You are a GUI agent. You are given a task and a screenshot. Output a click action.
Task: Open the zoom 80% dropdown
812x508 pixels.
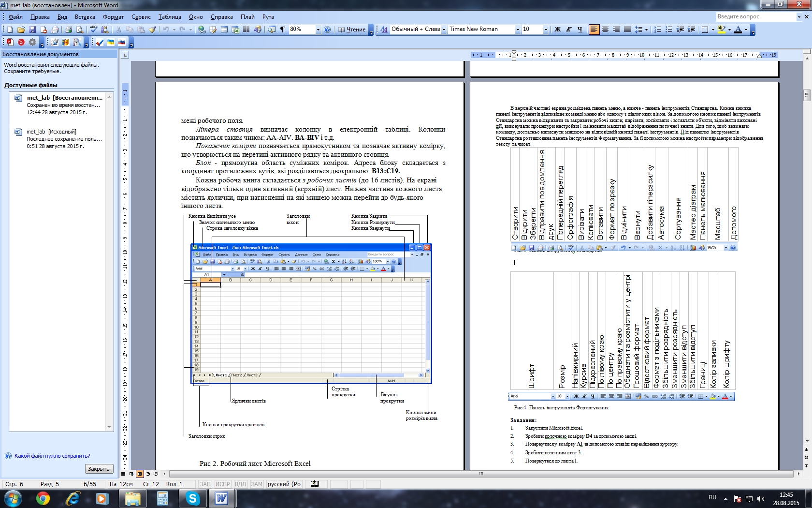[x=318, y=30]
